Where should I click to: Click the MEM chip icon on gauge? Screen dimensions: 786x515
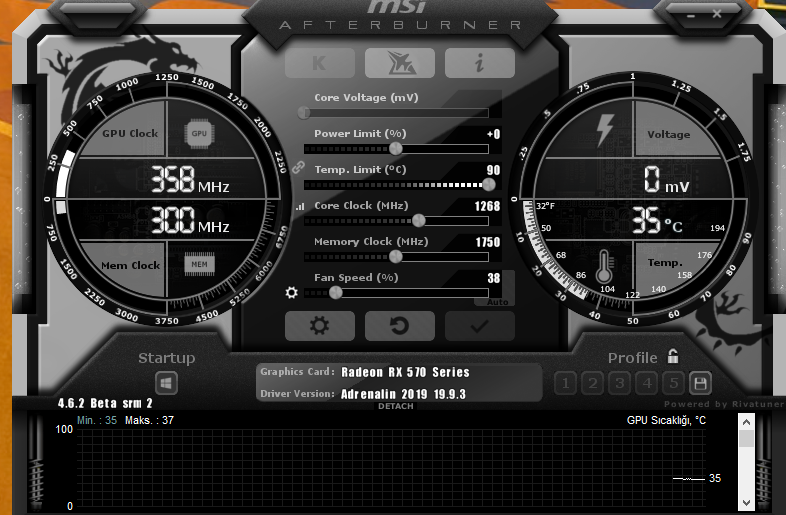[x=199, y=264]
